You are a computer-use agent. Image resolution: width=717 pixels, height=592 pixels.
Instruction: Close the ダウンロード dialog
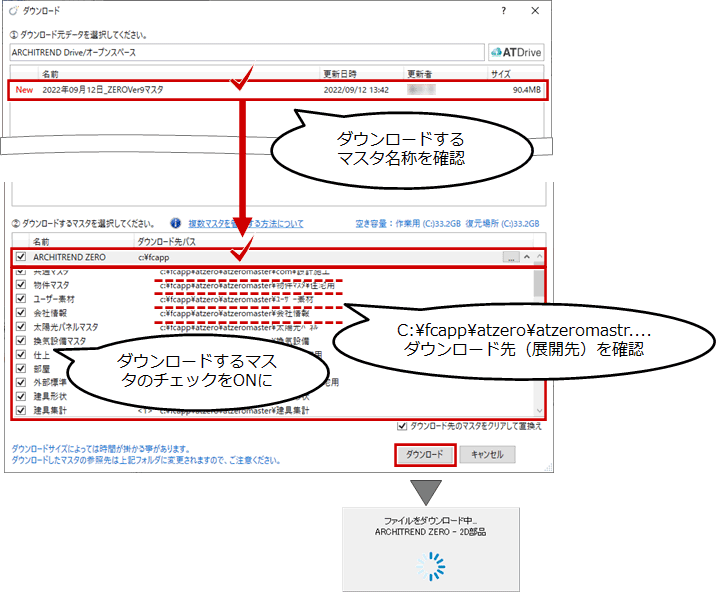click(x=535, y=11)
